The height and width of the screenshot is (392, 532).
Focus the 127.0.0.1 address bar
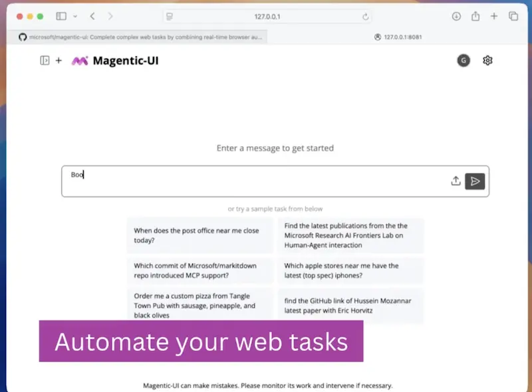pyautogui.click(x=267, y=16)
